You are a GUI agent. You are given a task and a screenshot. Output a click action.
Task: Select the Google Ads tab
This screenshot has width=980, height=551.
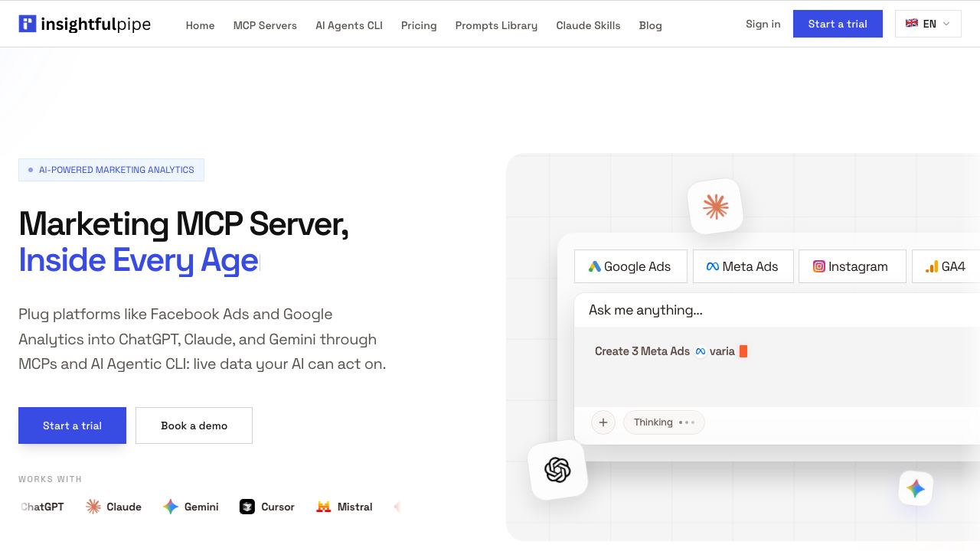point(631,266)
